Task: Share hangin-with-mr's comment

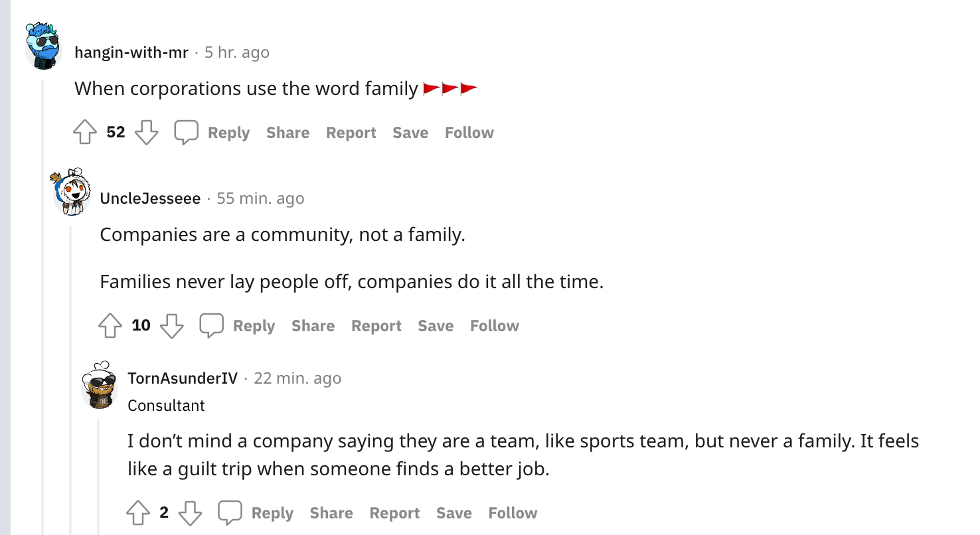Action: click(x=288, y=132)
